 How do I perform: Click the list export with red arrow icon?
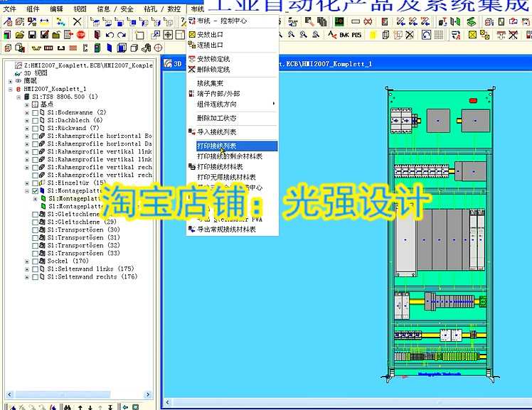point(68,35)
